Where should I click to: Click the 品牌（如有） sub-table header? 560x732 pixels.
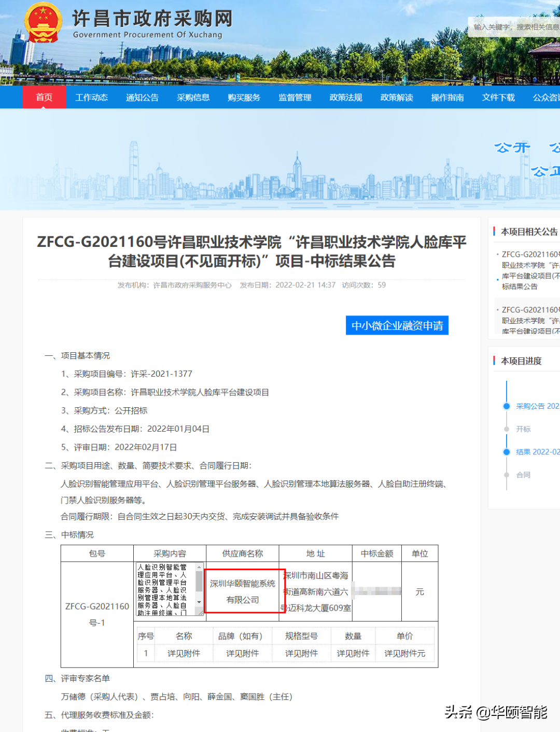click(x=242, y=636)
